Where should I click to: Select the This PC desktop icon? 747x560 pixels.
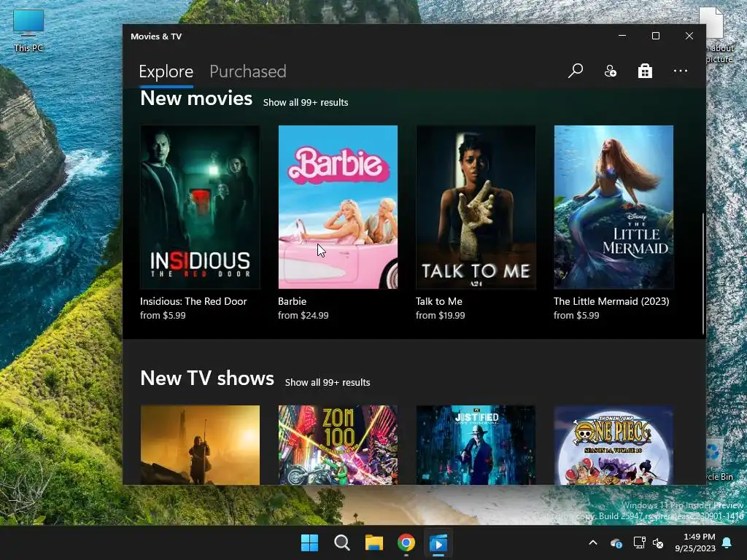pos(28,31)
